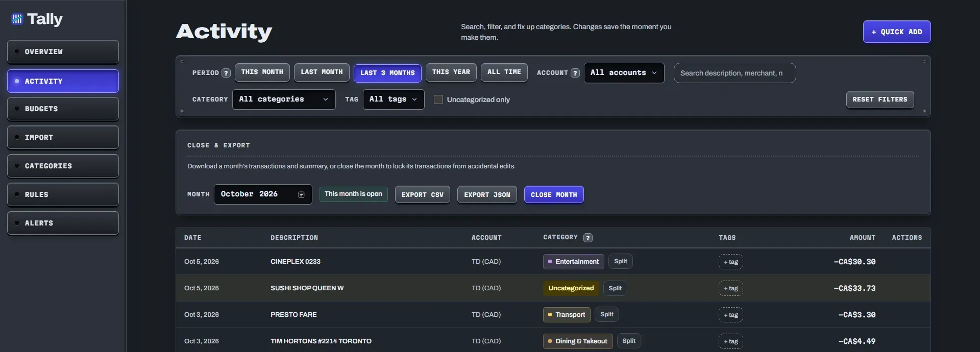Select Last 3 Months period
Screen dimensions: 980x352
click(x=387, y=73)
